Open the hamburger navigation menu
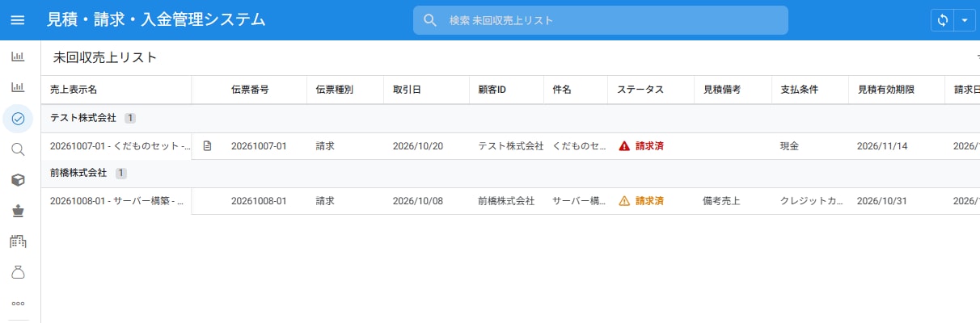The image size is (980, 323). [18, 20]
